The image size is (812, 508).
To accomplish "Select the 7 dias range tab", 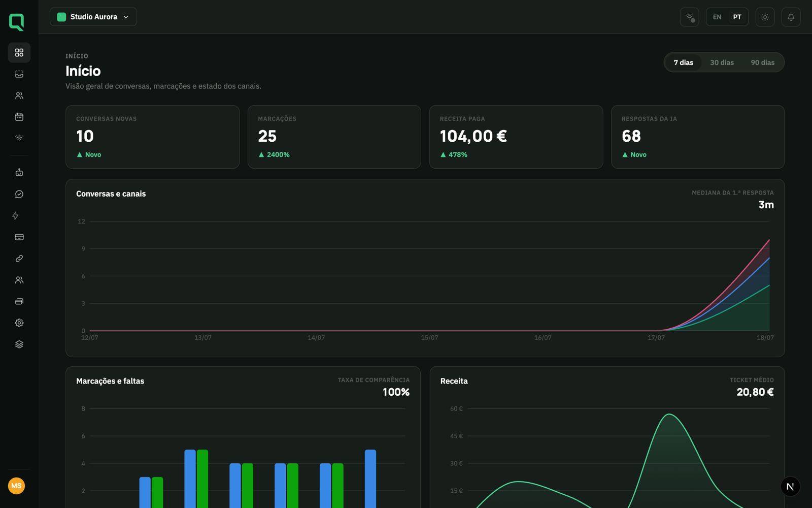I will 683,62.
